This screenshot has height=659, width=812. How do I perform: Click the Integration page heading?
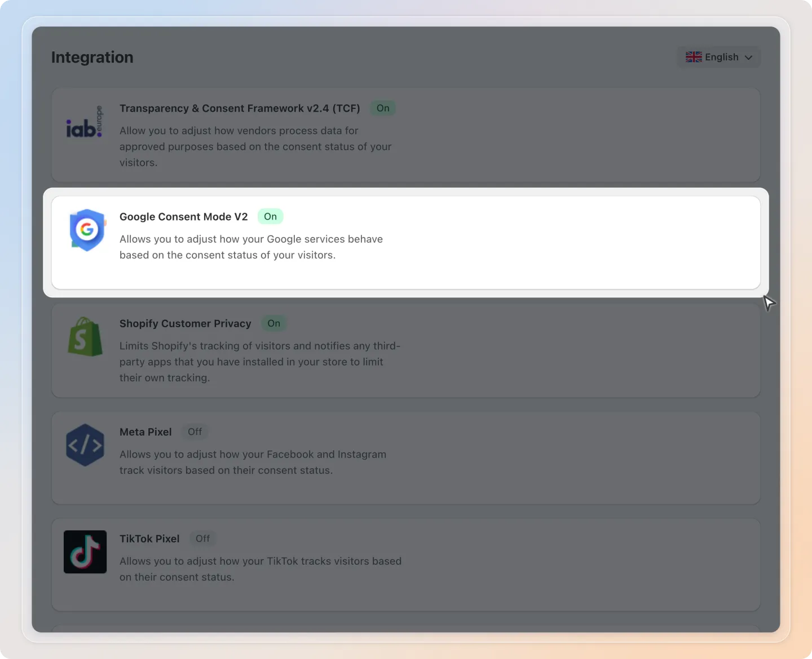coord(92,57)
